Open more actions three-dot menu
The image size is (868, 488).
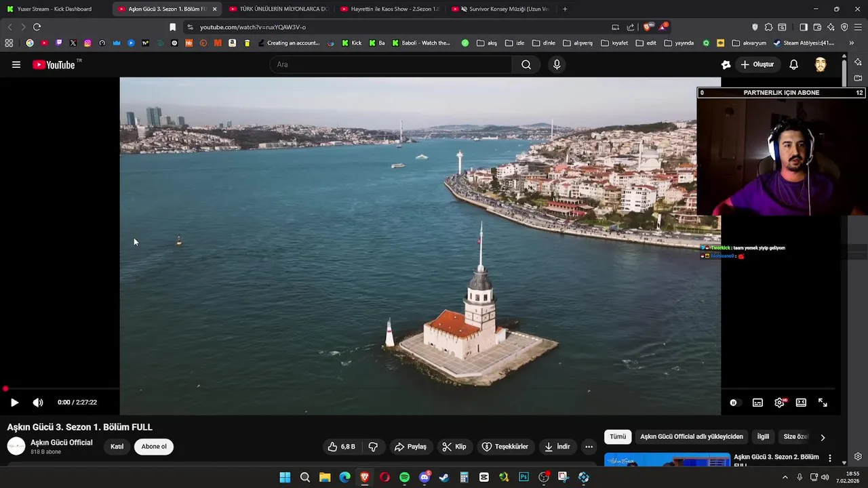[589, 447]
